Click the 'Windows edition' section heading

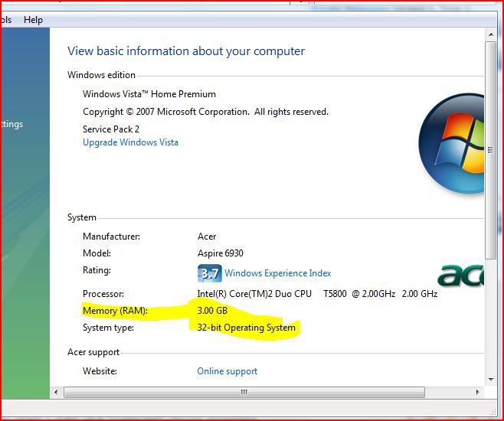point(101,75)
